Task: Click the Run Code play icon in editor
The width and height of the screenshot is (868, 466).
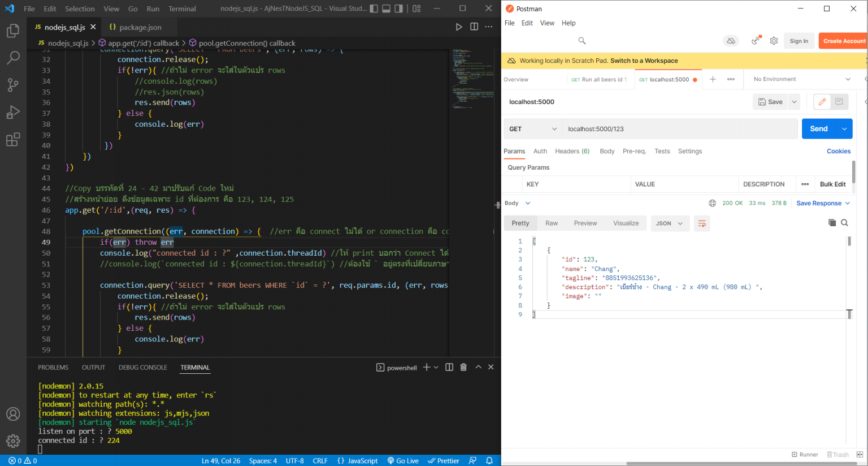Action: click(x=459, y=27)
